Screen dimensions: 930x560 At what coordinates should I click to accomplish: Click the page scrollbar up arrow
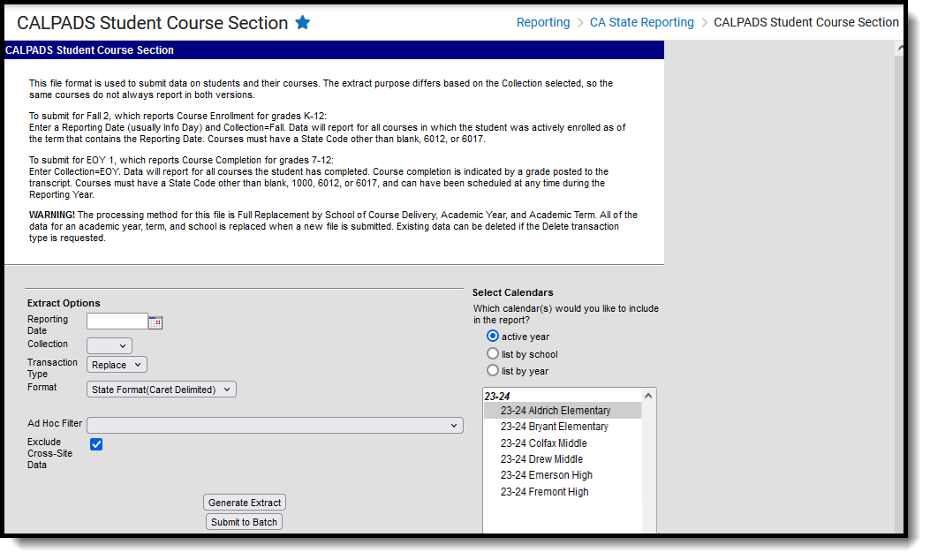(900, 48)
